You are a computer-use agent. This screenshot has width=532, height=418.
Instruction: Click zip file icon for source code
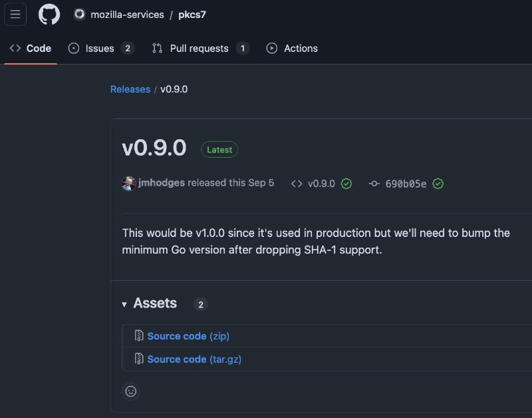click(x=139, y=336)
